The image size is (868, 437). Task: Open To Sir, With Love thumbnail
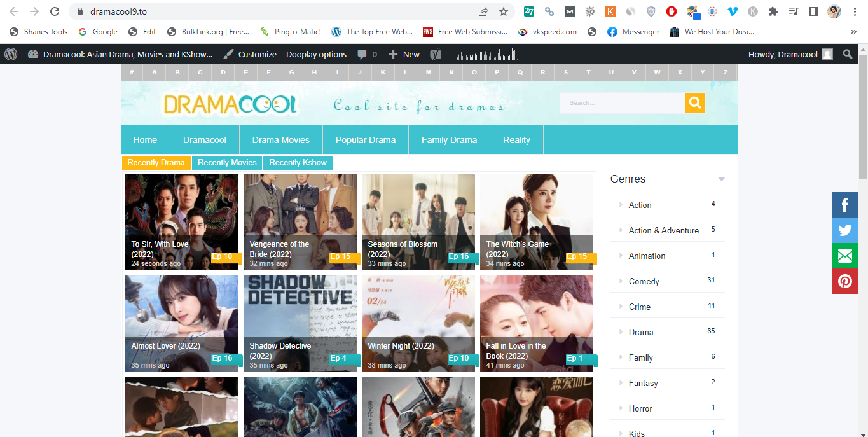coord(182,222)
